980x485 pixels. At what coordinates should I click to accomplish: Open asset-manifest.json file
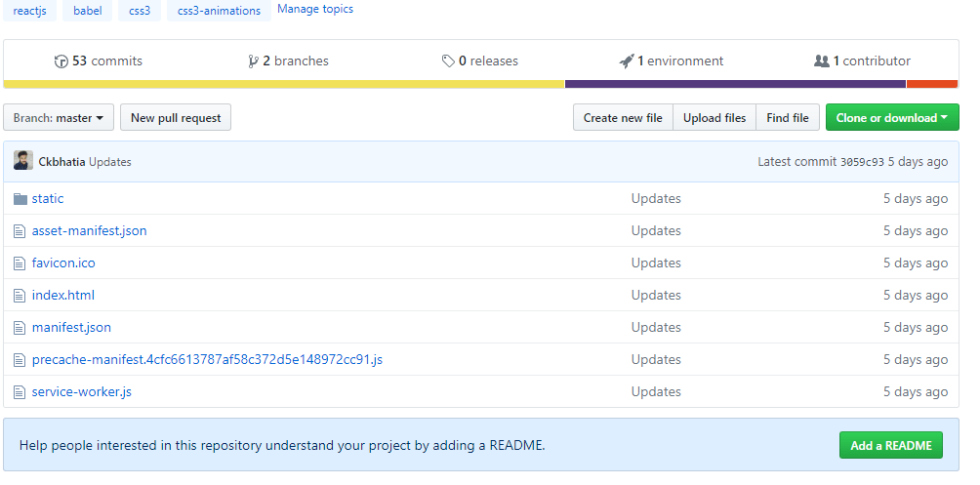pyautogui.click(x=90, y=231)
